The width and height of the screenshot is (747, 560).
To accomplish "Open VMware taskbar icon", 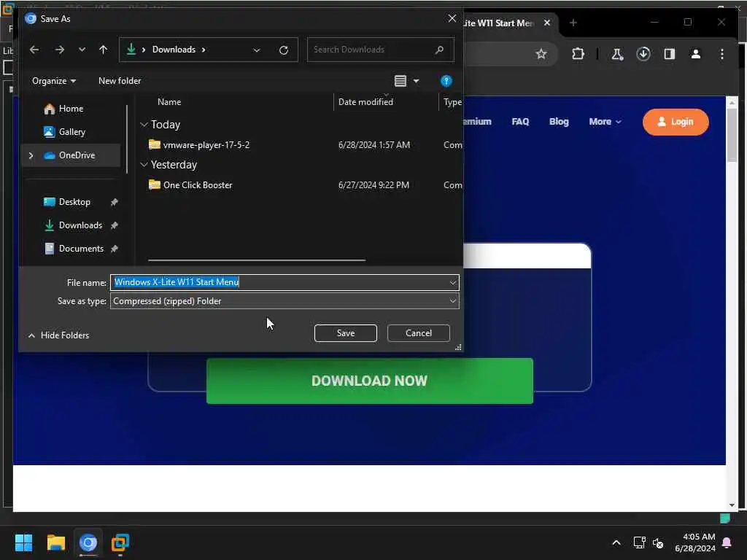I will [x=120, y=542].
